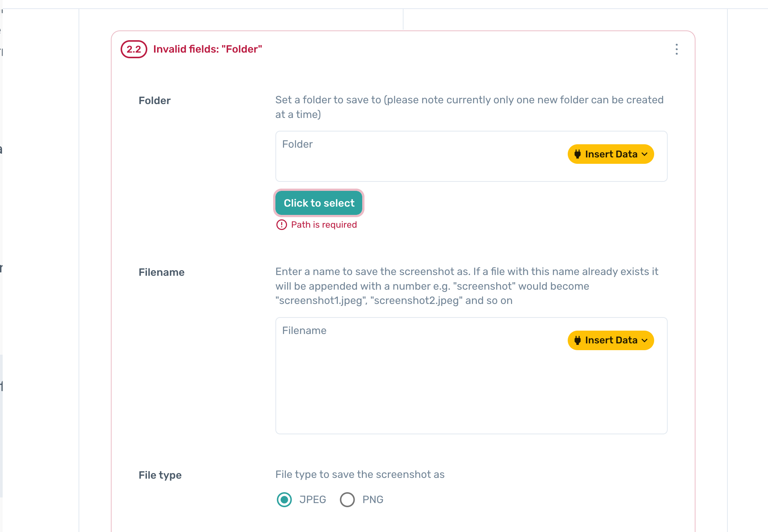
Task: Click the PNG label text
Action: (373, 500)
